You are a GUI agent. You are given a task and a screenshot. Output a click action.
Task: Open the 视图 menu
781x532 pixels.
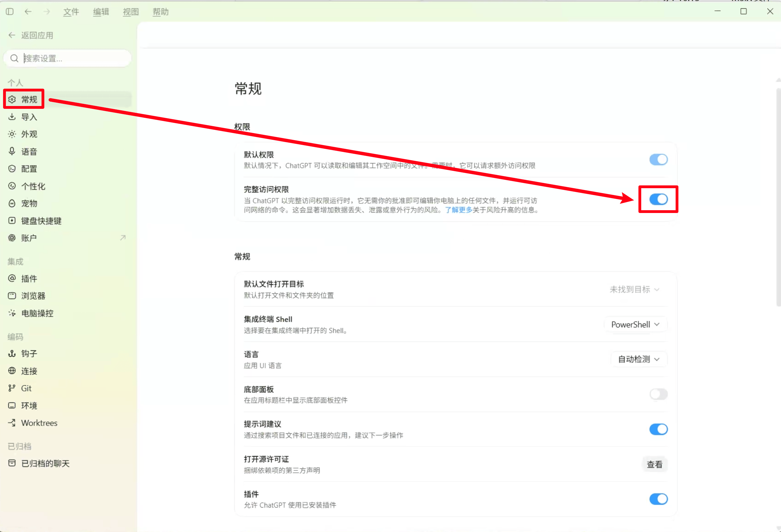(131, 12)
